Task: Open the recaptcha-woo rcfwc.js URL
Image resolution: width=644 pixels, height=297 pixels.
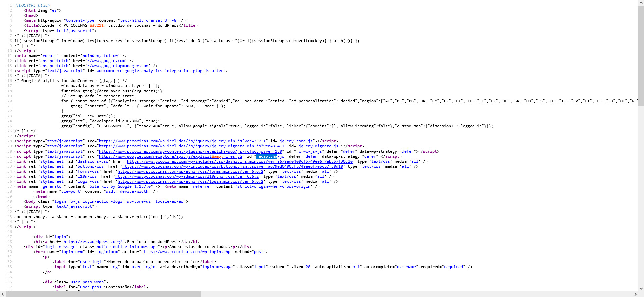Action: pyautogui.click(x=191, y=151)
